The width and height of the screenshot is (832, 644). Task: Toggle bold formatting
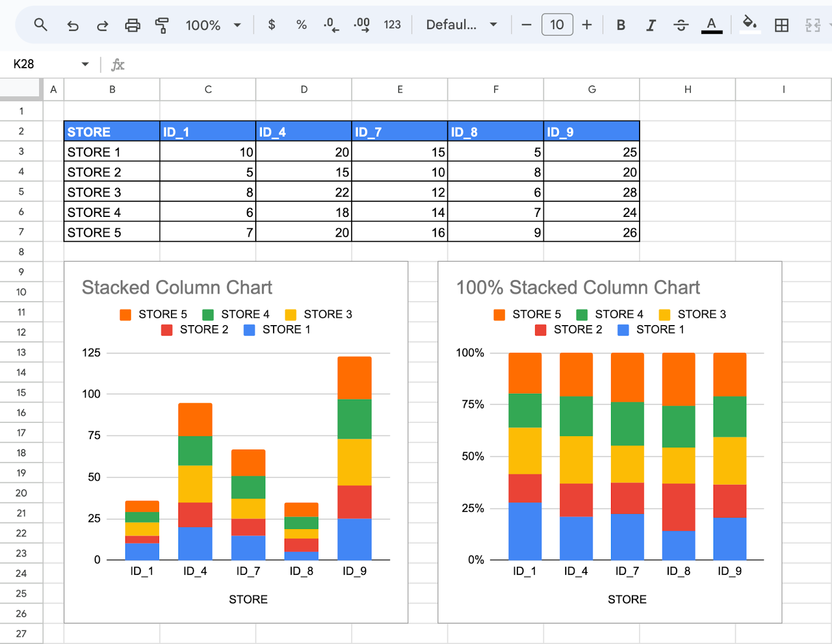621,25
